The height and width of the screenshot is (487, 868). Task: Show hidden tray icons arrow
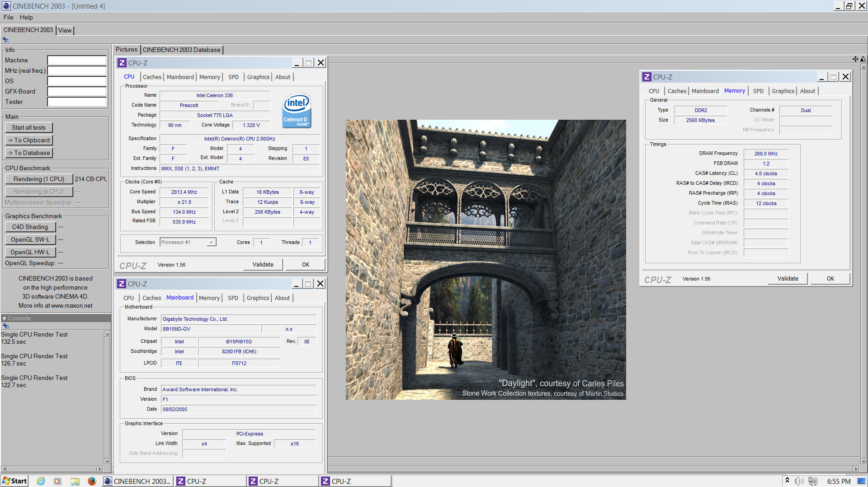point(787,480)
